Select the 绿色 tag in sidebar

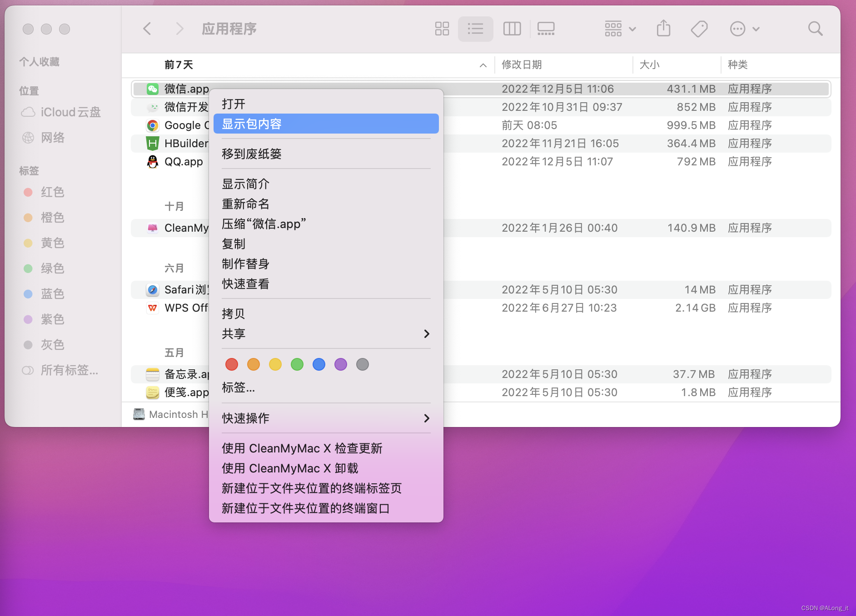pos(44,268)
